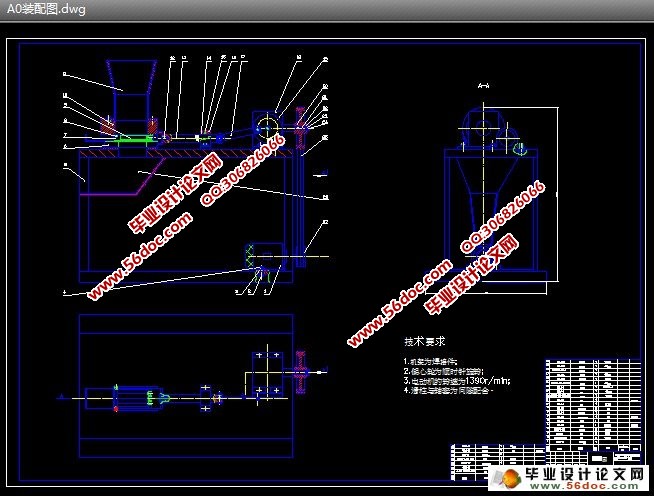Select the magenta gear in plan view
The width and height of the screenshot is (654, 496).
click(299, 377)
